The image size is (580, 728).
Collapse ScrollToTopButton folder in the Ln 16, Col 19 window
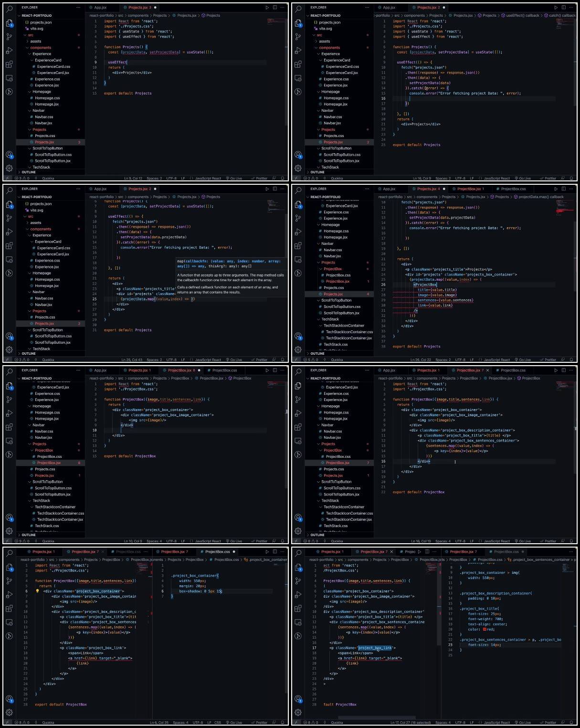pos(336,482)
